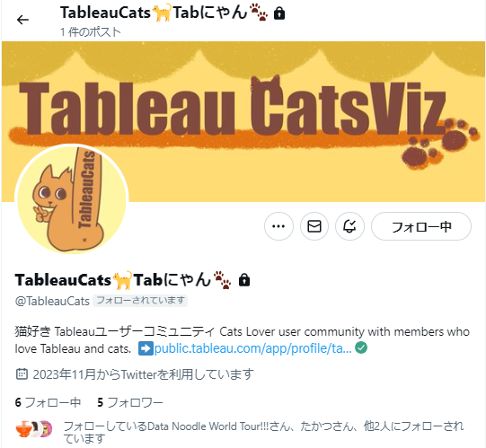Go back using the left arrow
486x448 pixels.
click(22, 20)
